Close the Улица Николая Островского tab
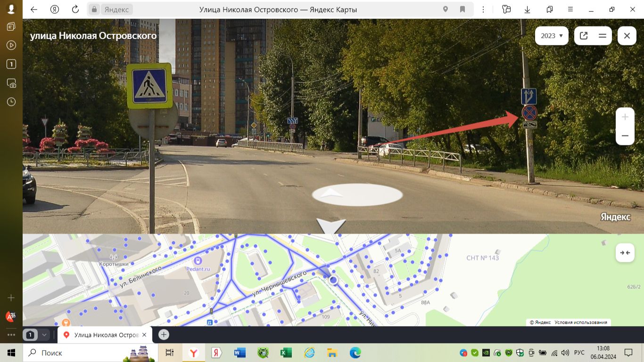Viewport: 644px width, 362px height. point(144,335)
